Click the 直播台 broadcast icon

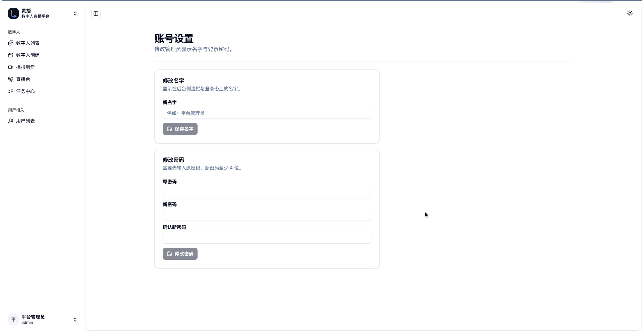pyautogui.click(x=11, y=79)
